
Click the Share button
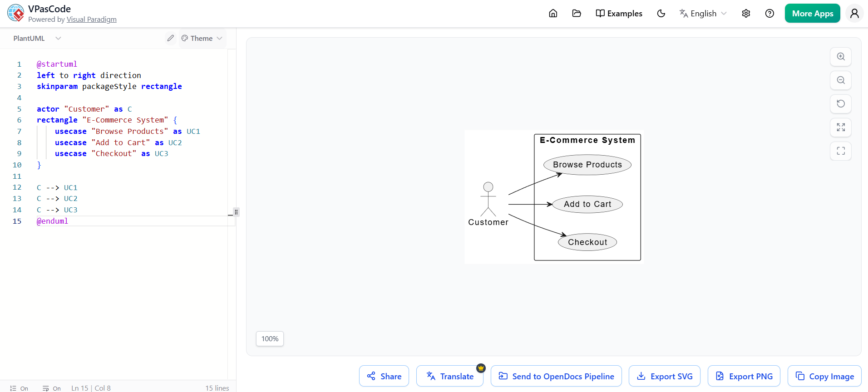point(384,376)
